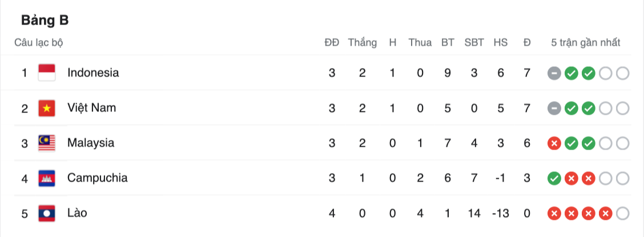The width and height of the screenshot is (644, 237).
Task: Click Lào's empty last match circle
Action: tap(623, 214)
